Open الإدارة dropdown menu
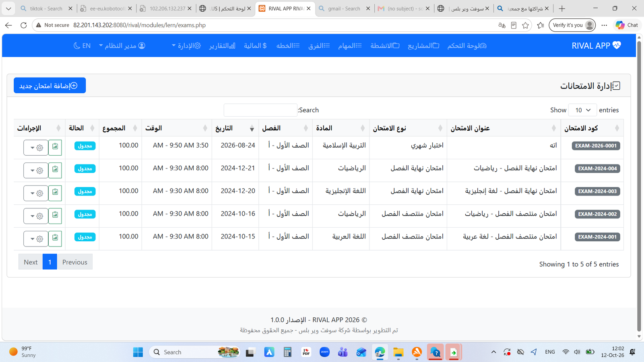644x362 pixels. tap(186, 45)
